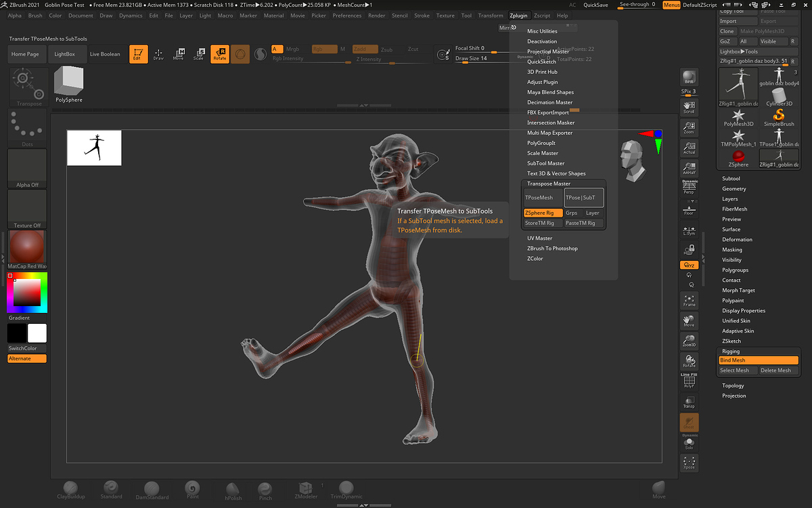Click the Frame mesh icon
This screenshot has width=812, height=508.
(x=689, y=300)
